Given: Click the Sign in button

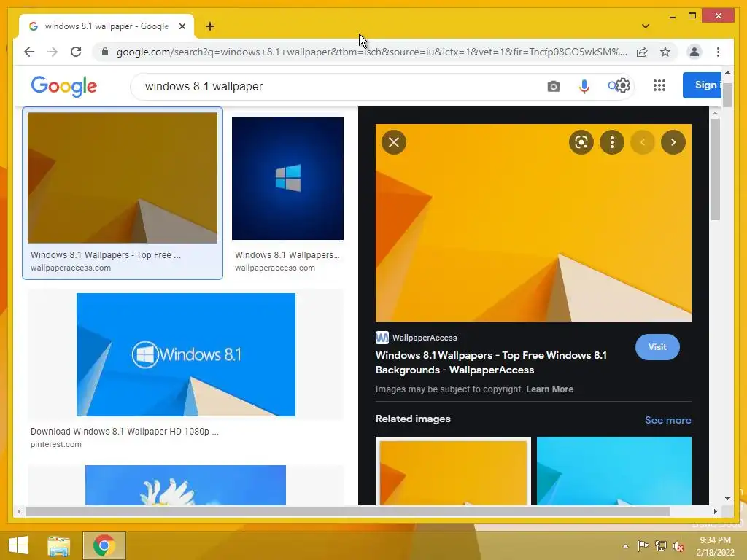Looking at the screenshot, I should point(702,85).
